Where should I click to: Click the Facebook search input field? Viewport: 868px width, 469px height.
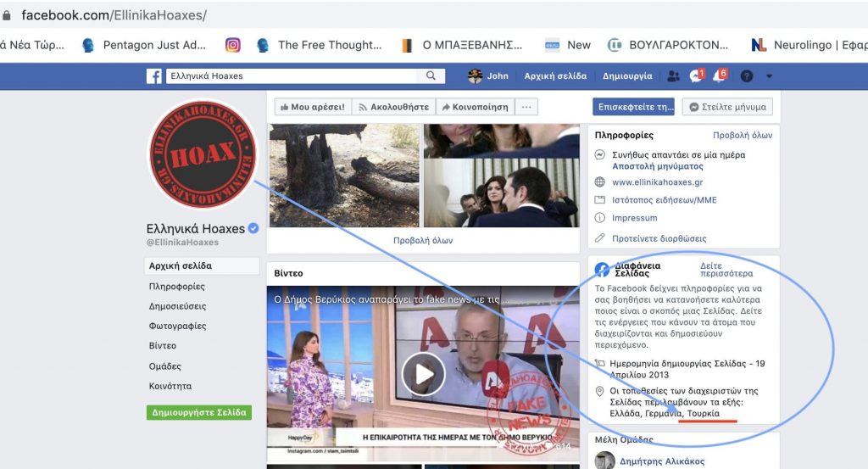pos(292,76)
